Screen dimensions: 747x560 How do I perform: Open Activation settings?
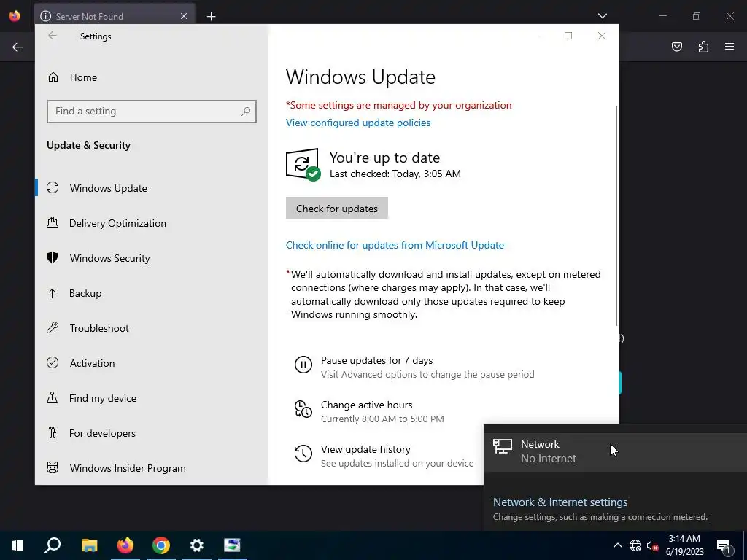pyautogui.click(x=92, y=363)
